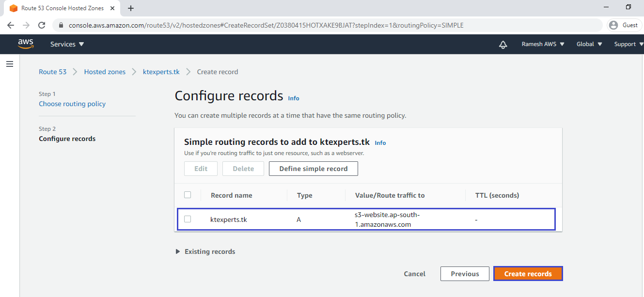The image size is (644, 297).
Task: Open Info link beside Simple routing records
Action: [x=380, y=143]
